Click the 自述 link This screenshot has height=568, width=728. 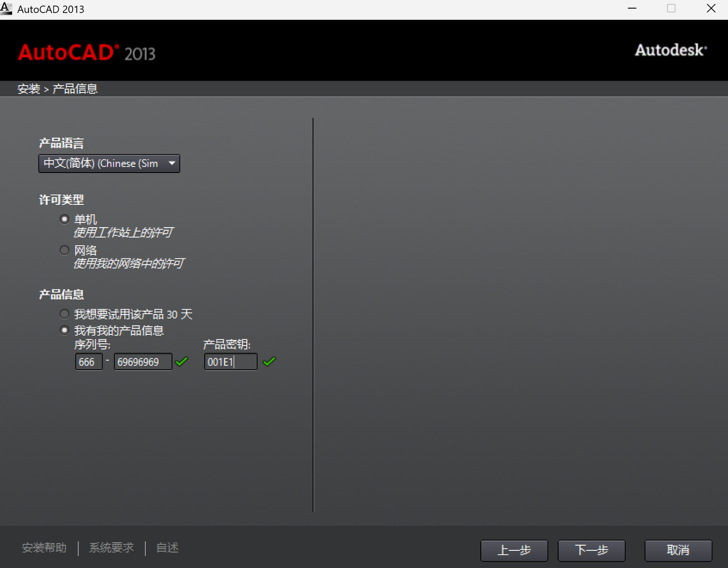coord(167,548)
